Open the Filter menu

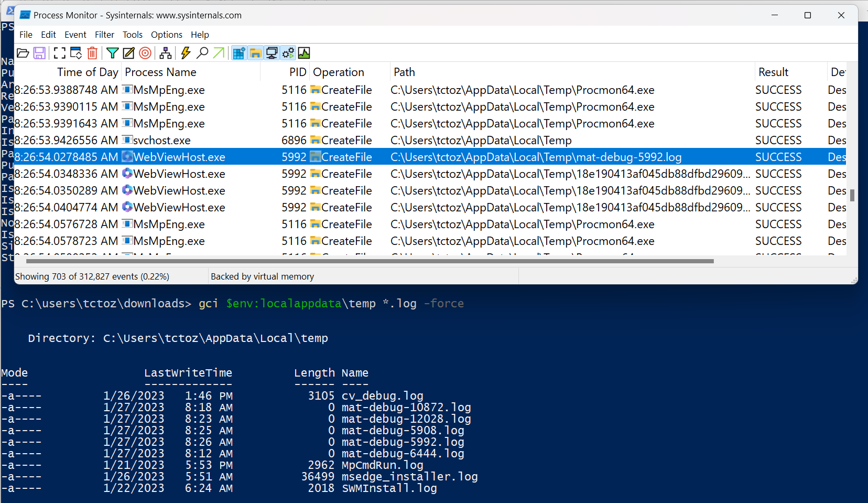click(x=104, y=35)
